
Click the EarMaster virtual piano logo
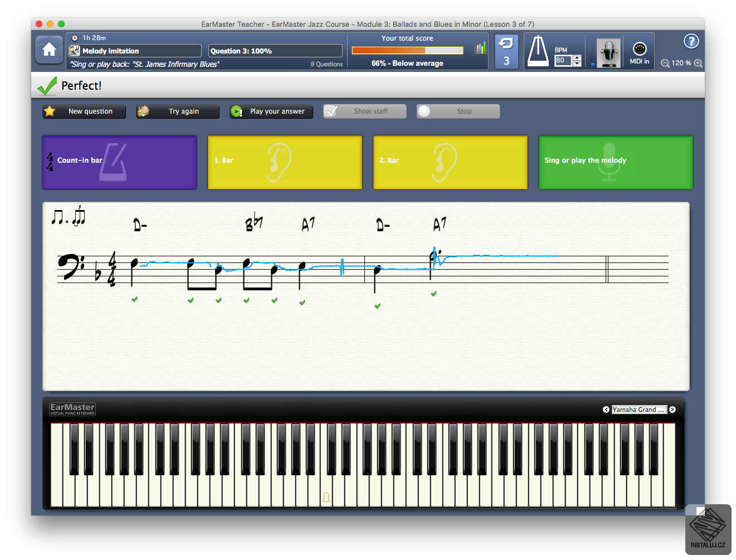pyautogui.click(x=72, y=409)
